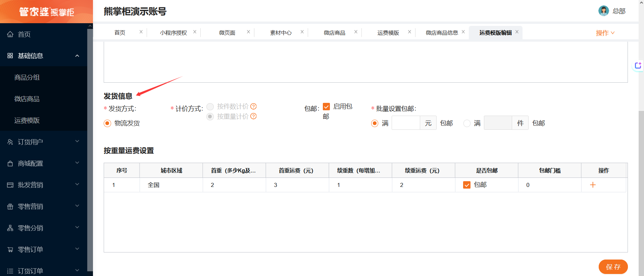Close the 微店商品 tab

pyautogui.click(x=356, y=32)
